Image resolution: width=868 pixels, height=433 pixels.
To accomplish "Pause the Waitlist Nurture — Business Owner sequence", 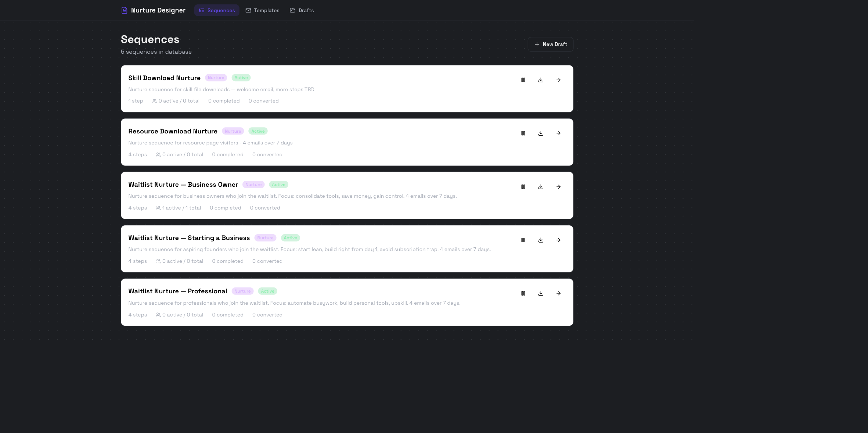I will (x=523, y=187).
